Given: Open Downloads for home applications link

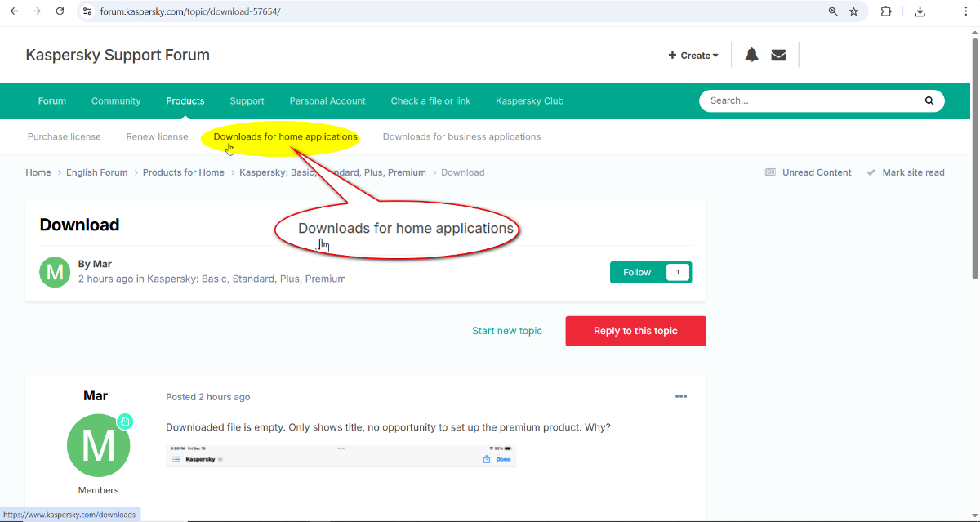Looking at the screenshot, I should click(x=285, y=136).
